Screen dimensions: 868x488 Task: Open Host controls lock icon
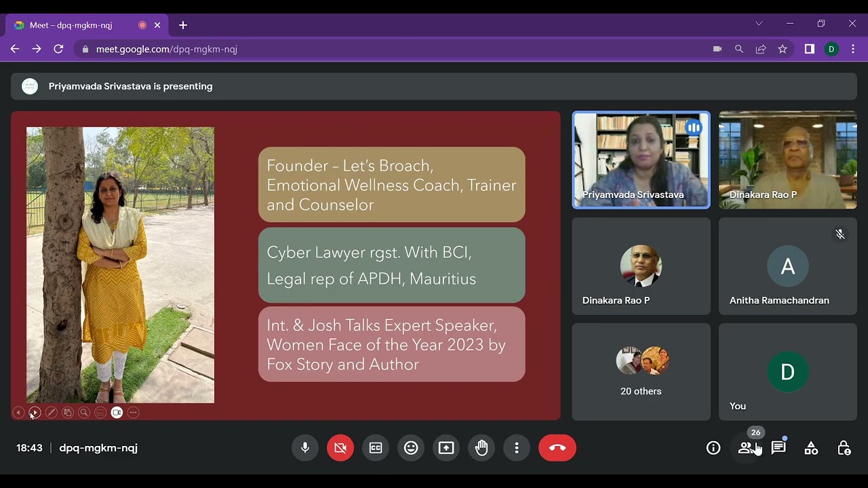(x=844, y=448)
